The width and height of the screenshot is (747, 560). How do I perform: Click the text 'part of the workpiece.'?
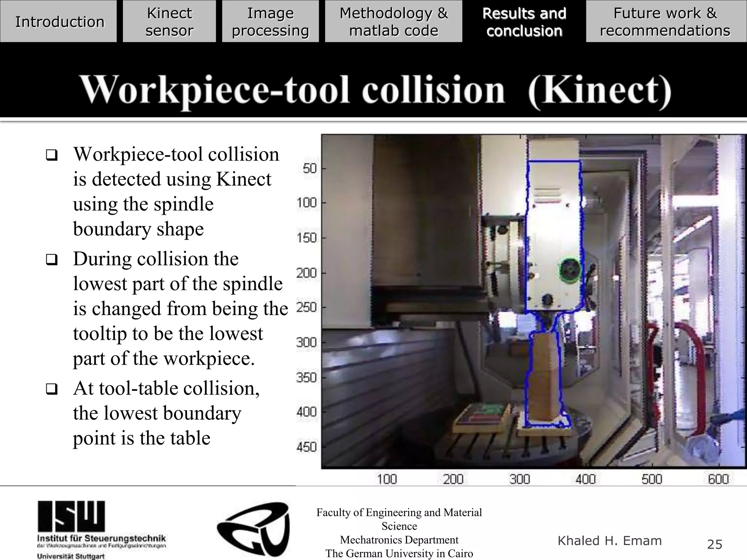click(164, 358)
